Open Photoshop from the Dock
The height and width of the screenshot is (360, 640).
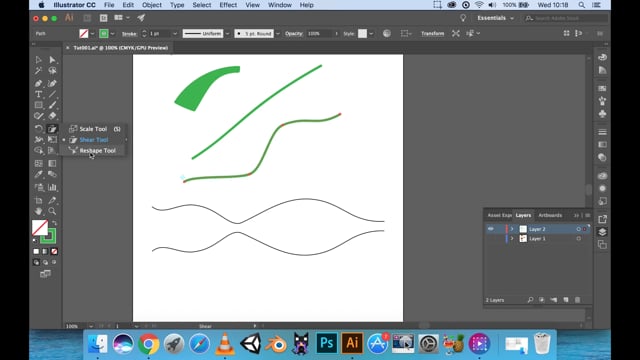click(327, 343)
